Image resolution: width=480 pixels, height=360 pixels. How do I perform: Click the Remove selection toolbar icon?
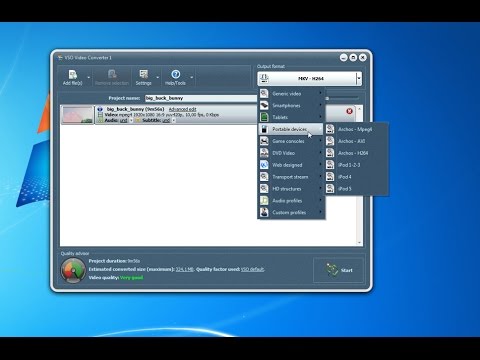click(x=112, y=74)
